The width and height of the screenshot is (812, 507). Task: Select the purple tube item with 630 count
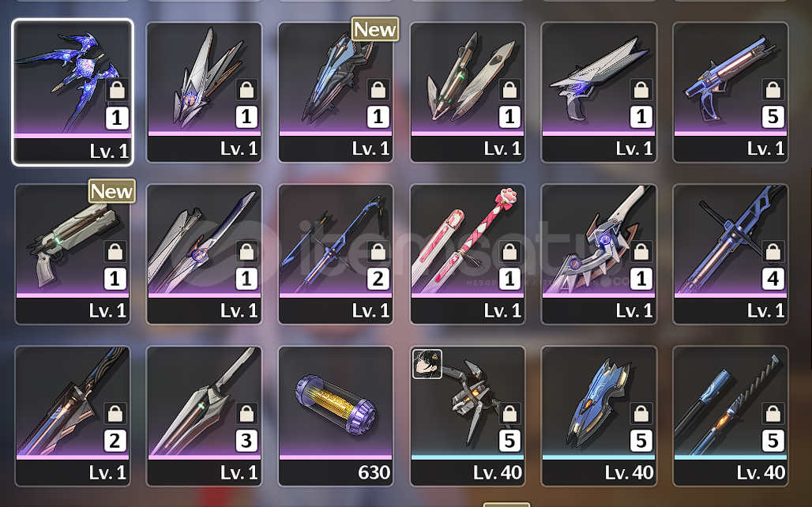336,416
